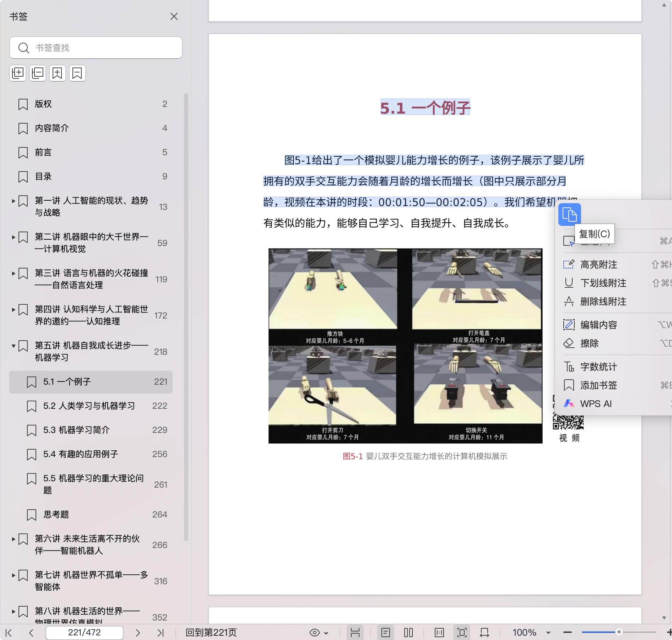
Task: Click the next page arrow
Action: pyautogui.click(x=138, y=633)
